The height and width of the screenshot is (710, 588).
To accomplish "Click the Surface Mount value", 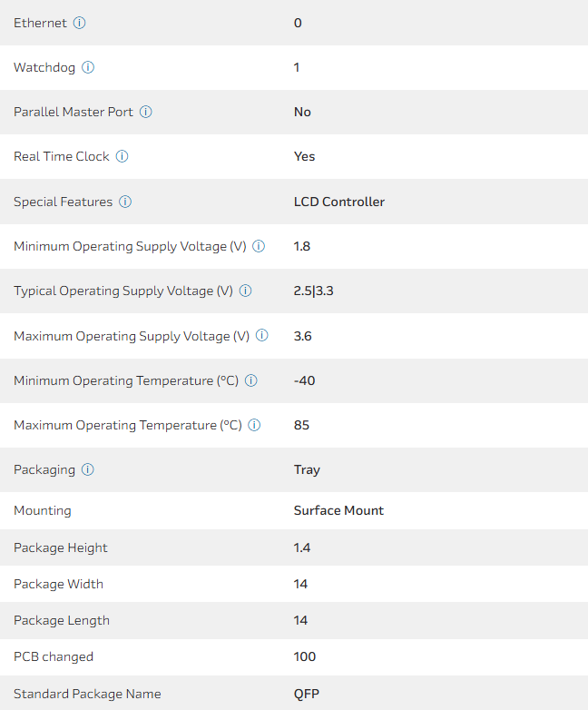I will click(338, 510).
